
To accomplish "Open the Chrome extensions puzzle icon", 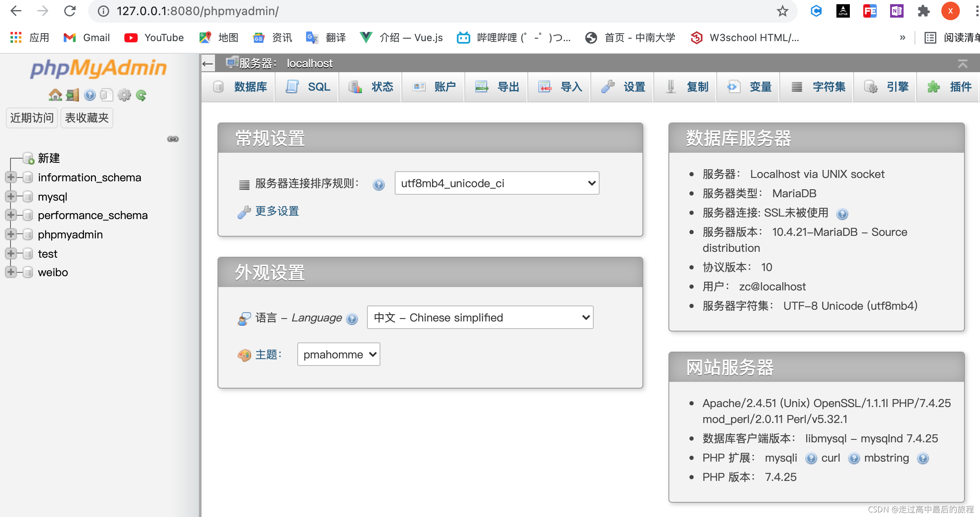I will [x=923, y=11].
